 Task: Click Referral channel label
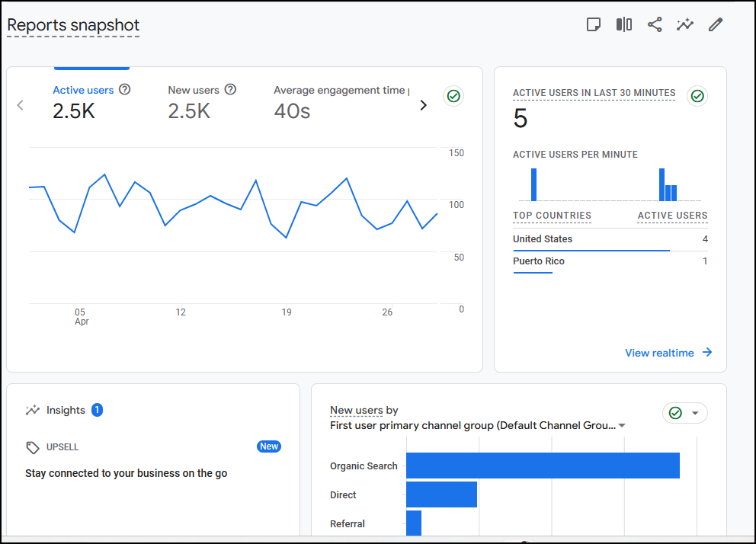(348, 523)
